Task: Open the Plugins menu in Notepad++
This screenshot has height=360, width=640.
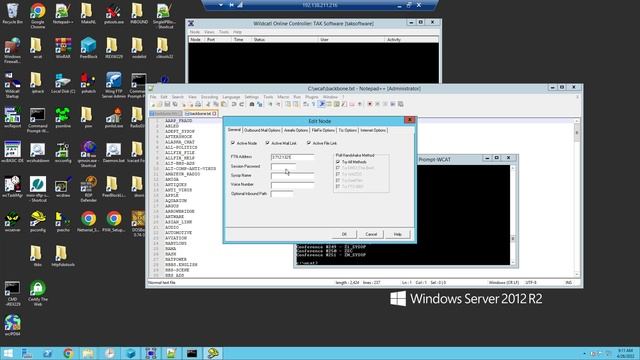Action: point(311,97)
